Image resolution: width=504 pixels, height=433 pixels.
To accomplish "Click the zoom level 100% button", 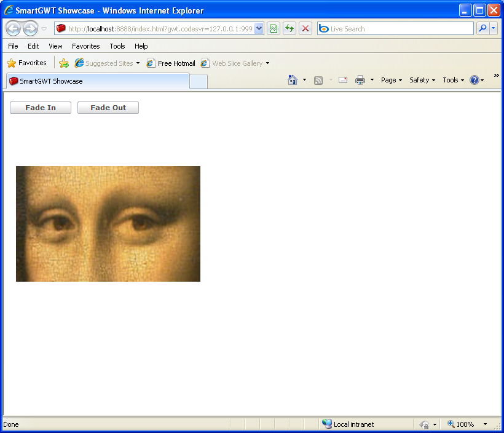I will pyautogui.click(x=461, y=424).
